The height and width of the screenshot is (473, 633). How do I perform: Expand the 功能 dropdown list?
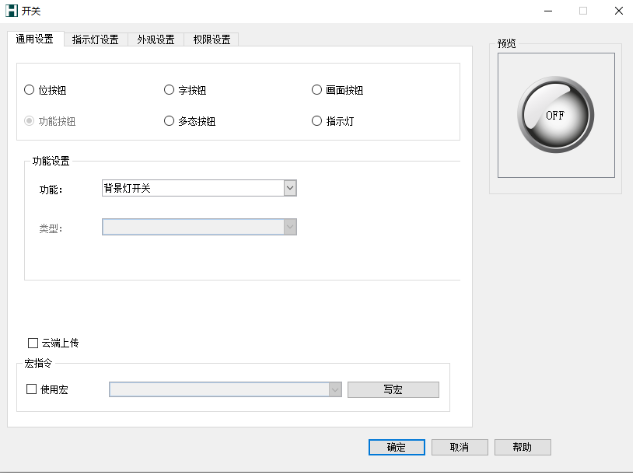point(290,188)
